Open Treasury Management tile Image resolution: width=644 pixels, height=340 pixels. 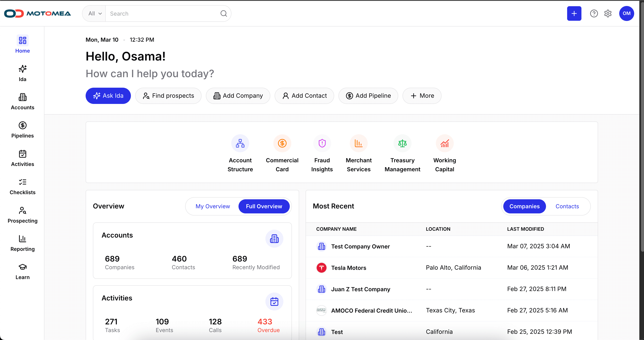402,153
